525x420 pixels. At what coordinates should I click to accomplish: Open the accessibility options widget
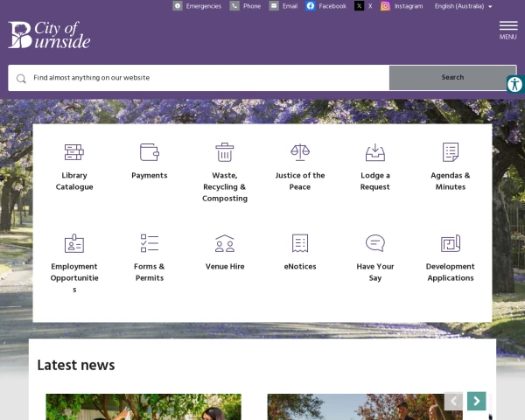click(514, 84)
